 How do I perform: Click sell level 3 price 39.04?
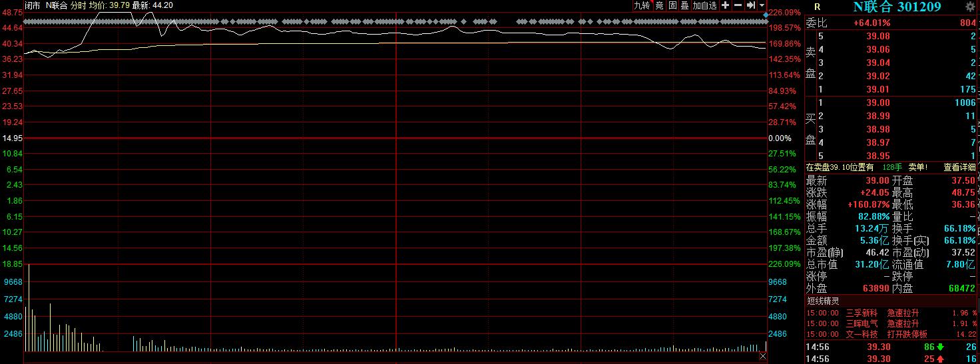[x=877, y=63]
